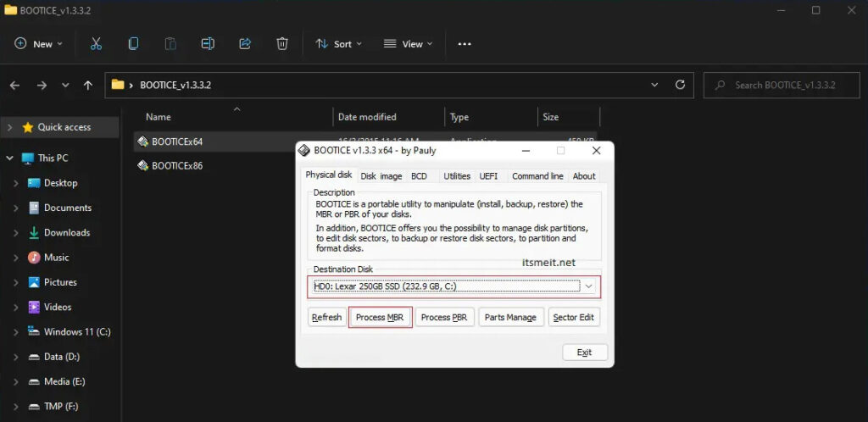The width and height of the screenshot is (868, 422).
Task: Click the Exit button in BOOTICE
Action: (584, 352)
